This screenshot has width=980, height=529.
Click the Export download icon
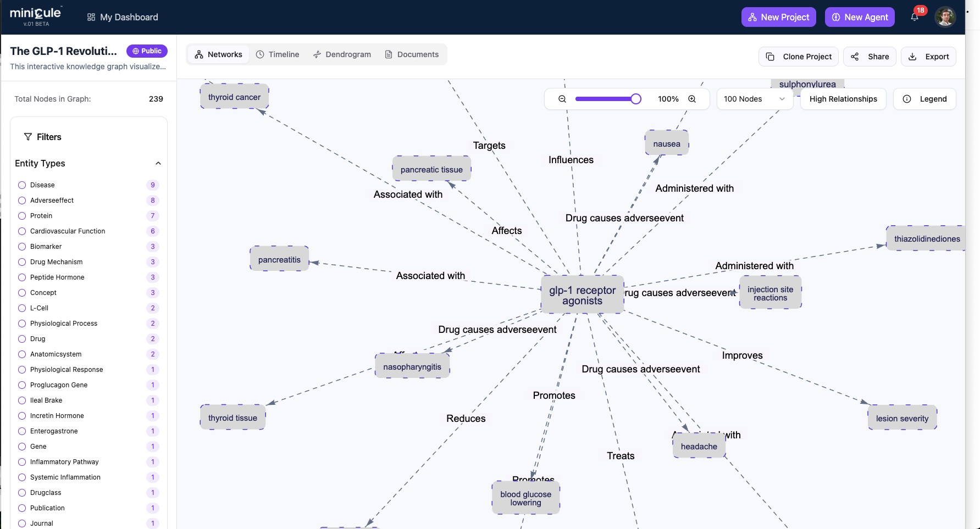coord(913,57)
